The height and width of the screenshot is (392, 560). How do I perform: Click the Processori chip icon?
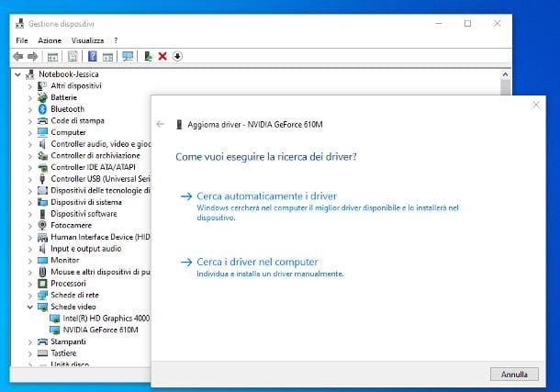(42, 284)
